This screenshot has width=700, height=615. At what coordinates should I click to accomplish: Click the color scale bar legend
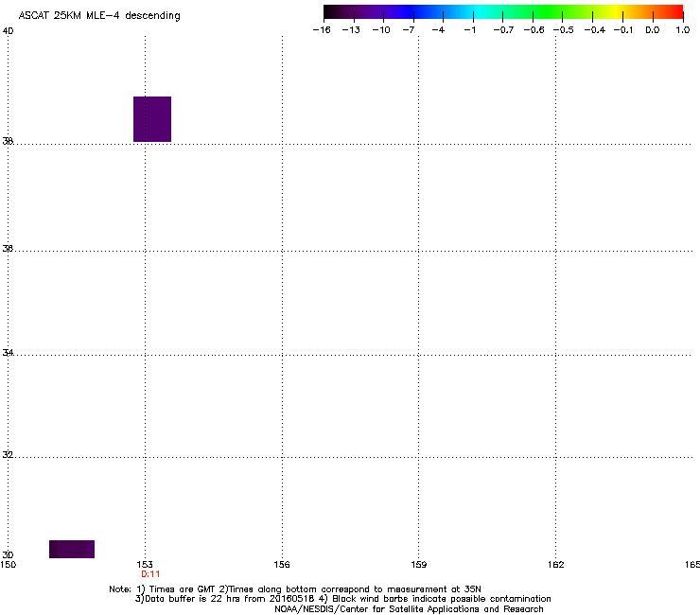pos(503,12)
